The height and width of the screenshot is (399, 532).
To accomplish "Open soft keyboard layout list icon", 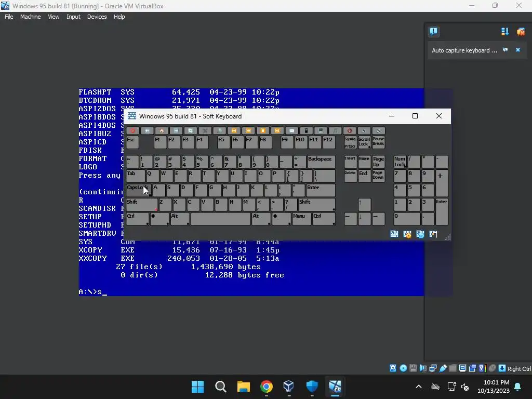I will (394, 234).
